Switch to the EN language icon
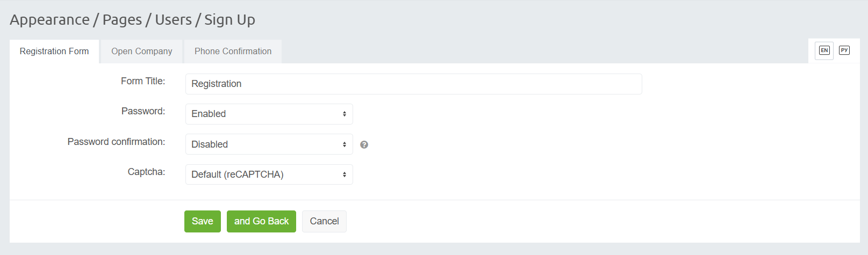The image size is (868, 255). (824, 50)
